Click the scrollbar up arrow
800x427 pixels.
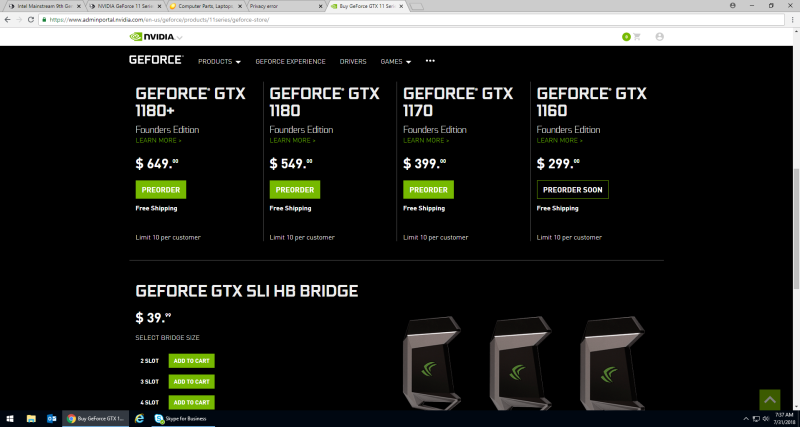click(x=796, y=31)
